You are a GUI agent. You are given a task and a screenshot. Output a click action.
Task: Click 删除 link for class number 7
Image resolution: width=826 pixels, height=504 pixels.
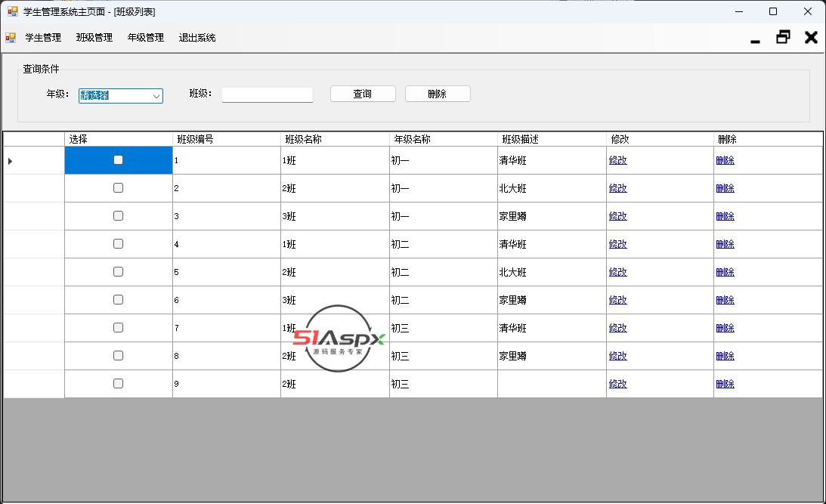pos(725,328)
